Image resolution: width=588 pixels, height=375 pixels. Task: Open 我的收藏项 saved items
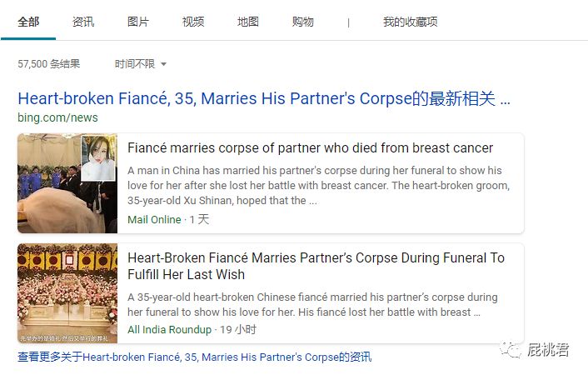click(x=410, y=22)
